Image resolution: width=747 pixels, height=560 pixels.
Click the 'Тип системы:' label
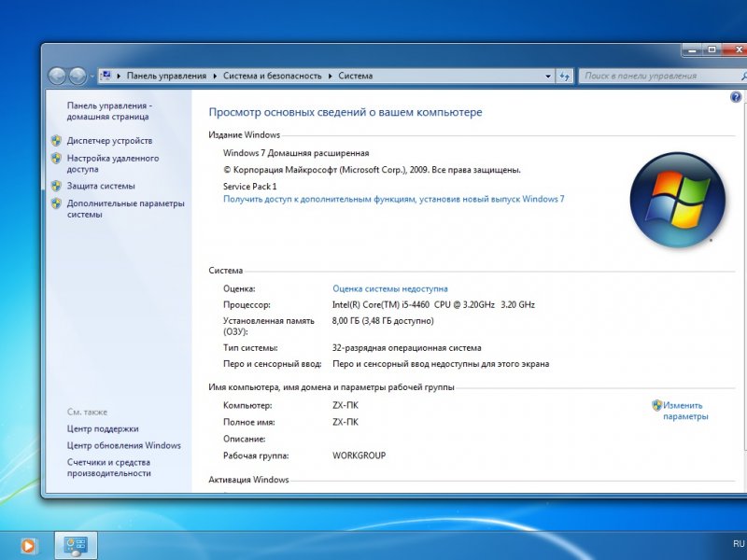point(250,347)
